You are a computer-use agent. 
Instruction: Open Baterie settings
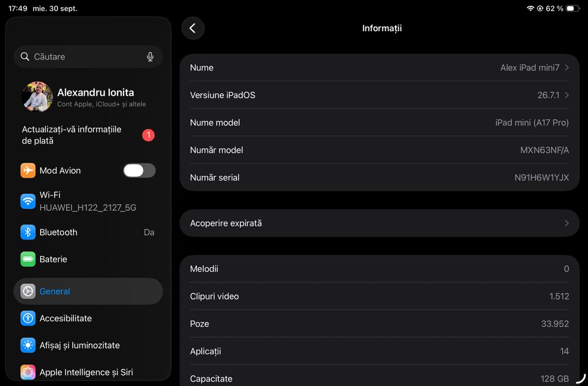coord(88,259)
